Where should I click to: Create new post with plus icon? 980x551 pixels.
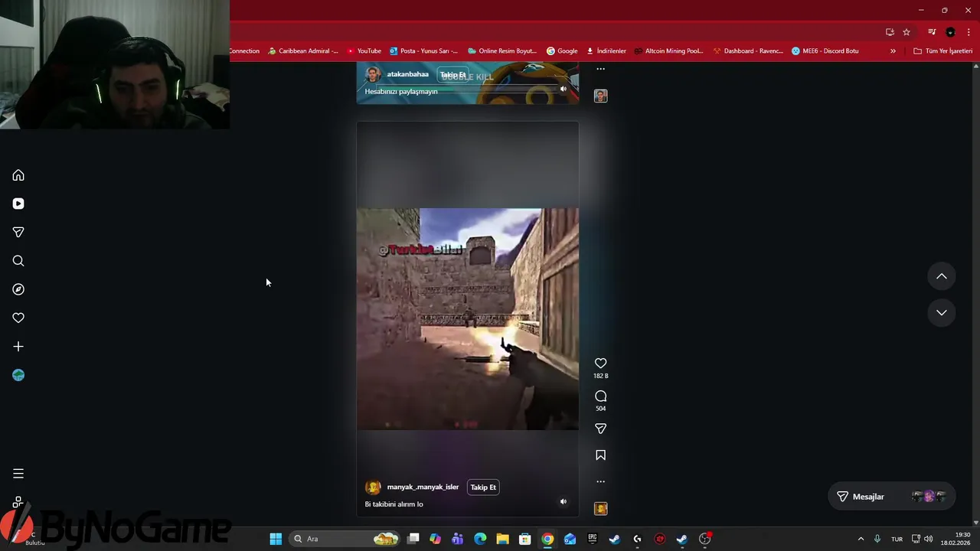pyautogui.click(x=18, y=347)
